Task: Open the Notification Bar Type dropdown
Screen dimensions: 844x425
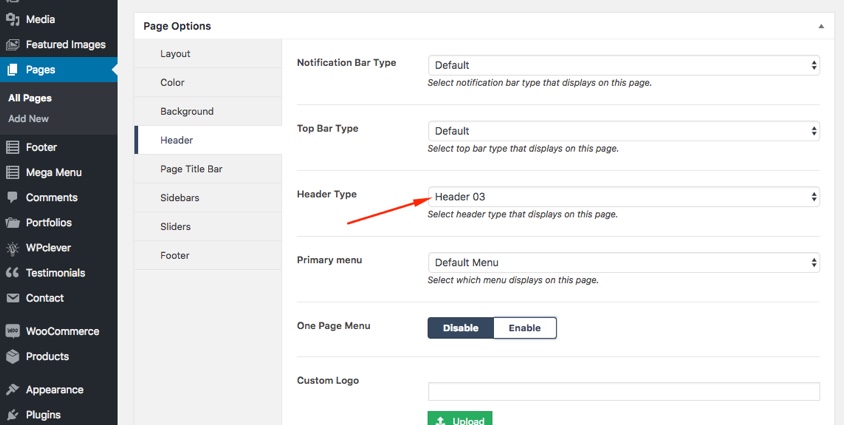Action: pyautogui.click(x=623, y=65)
